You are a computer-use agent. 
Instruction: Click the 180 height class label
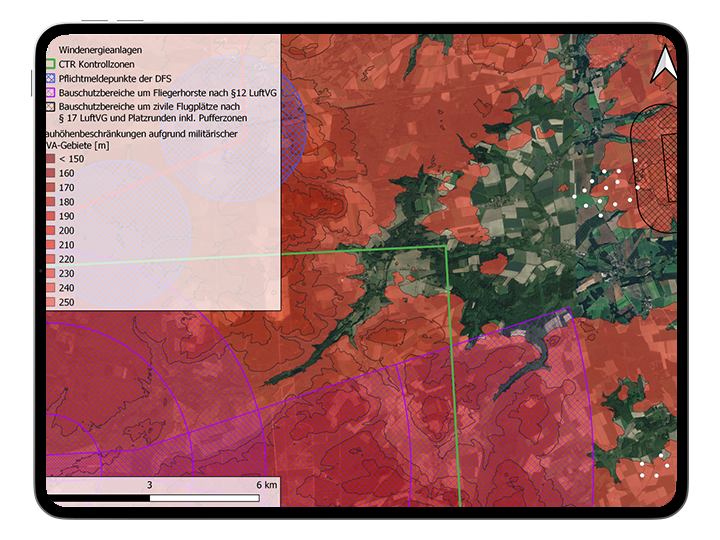point(67,202)
